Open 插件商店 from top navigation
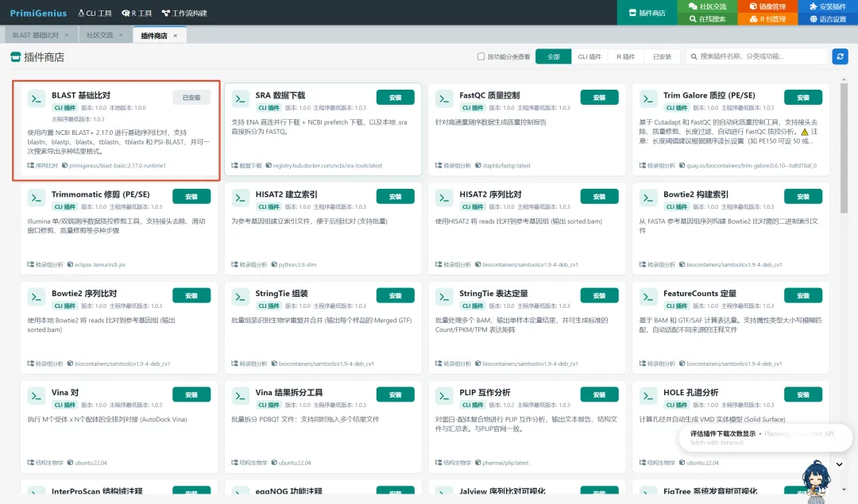This screenshot has height=504, width=858. click(x=647, y=13)
